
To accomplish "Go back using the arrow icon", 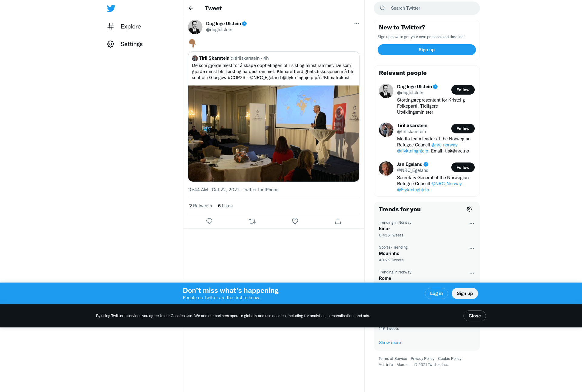I will pyautogui.click(x=191, y=8).
